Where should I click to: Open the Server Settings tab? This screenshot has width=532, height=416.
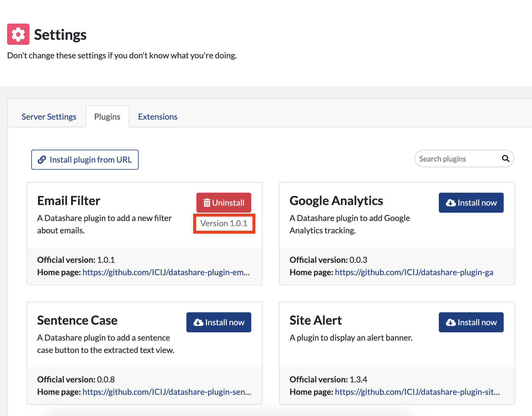click(49, 117)
